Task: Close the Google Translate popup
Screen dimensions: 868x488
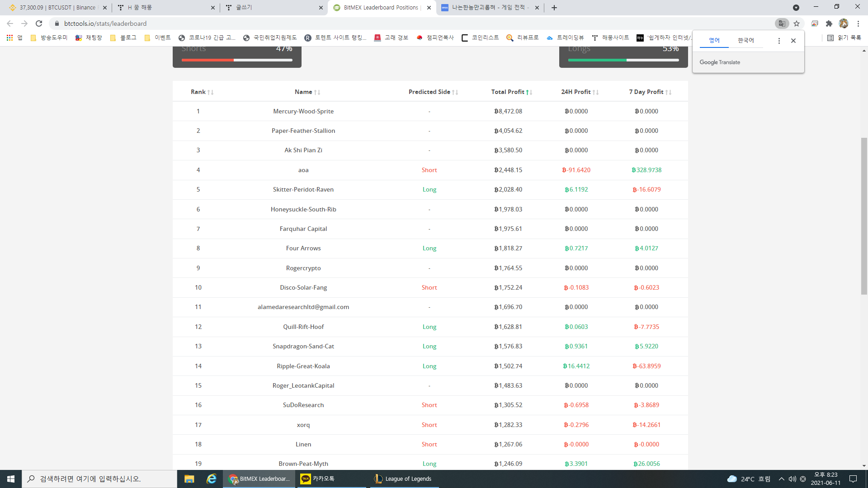Action: [793, 41]
